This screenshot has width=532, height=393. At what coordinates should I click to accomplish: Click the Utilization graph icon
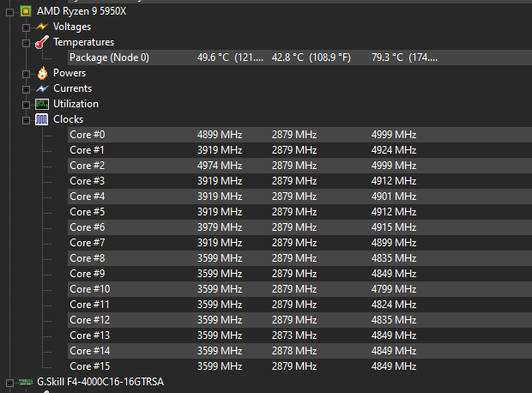[42, 104]
